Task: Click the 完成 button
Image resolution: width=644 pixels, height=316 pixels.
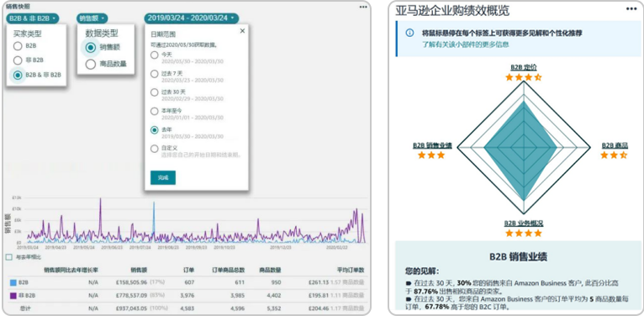Action: (162, 177)
